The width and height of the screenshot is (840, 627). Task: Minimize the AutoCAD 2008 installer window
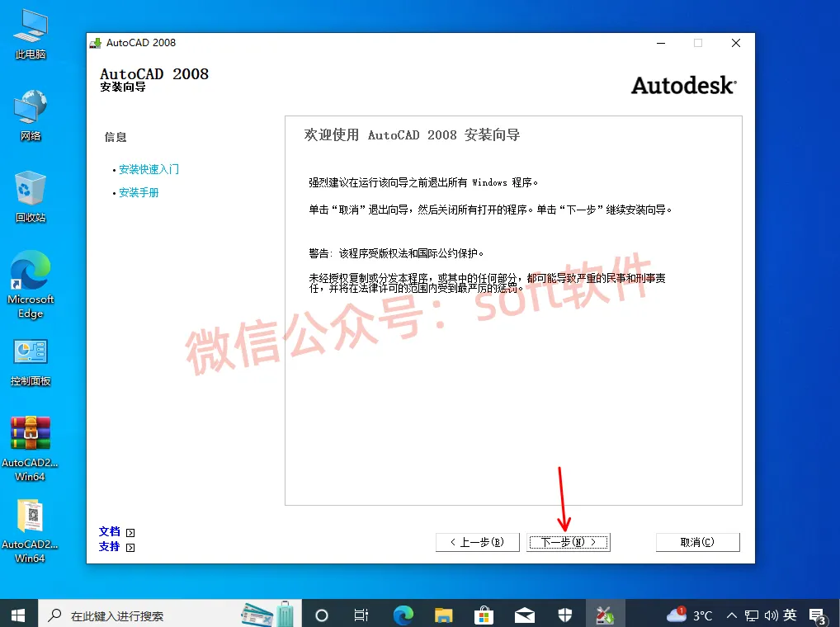[661, 43]
